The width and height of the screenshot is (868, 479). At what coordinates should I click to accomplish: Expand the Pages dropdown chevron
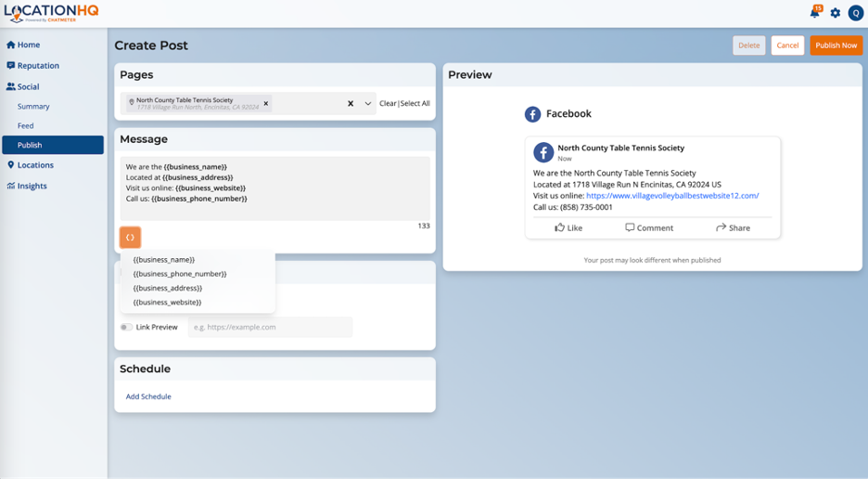[368, 104]
